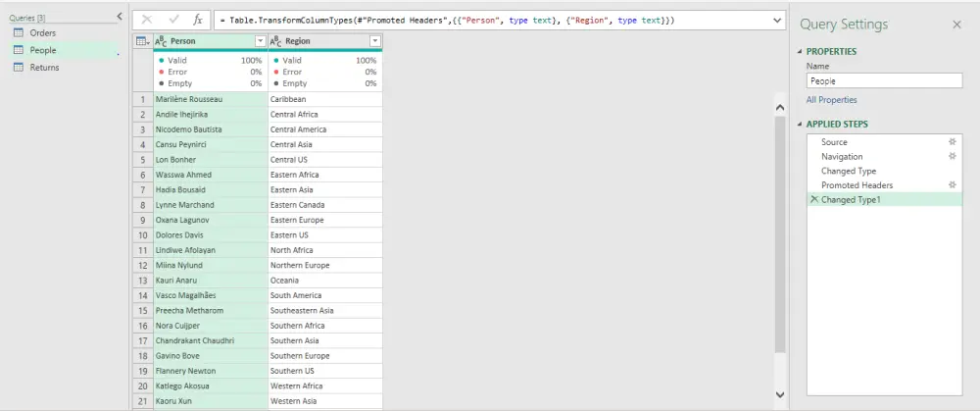
Task: Select the Andile Ihejirika cell
Action: click(x=211, y=115)
